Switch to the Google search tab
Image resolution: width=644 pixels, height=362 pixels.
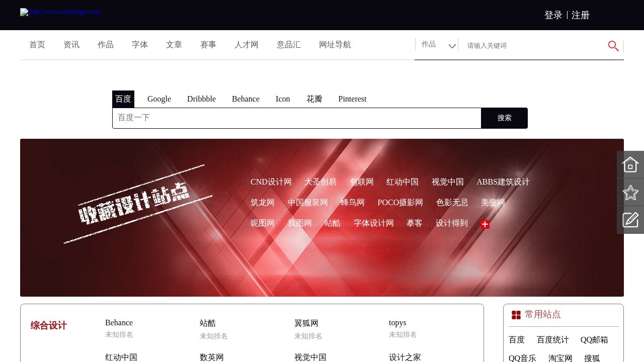coord(159,99)
